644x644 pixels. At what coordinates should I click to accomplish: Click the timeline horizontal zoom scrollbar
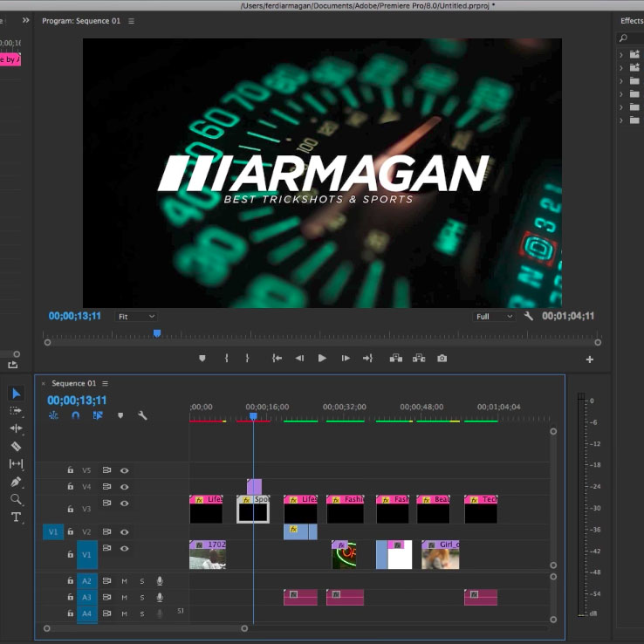[146, 628]
